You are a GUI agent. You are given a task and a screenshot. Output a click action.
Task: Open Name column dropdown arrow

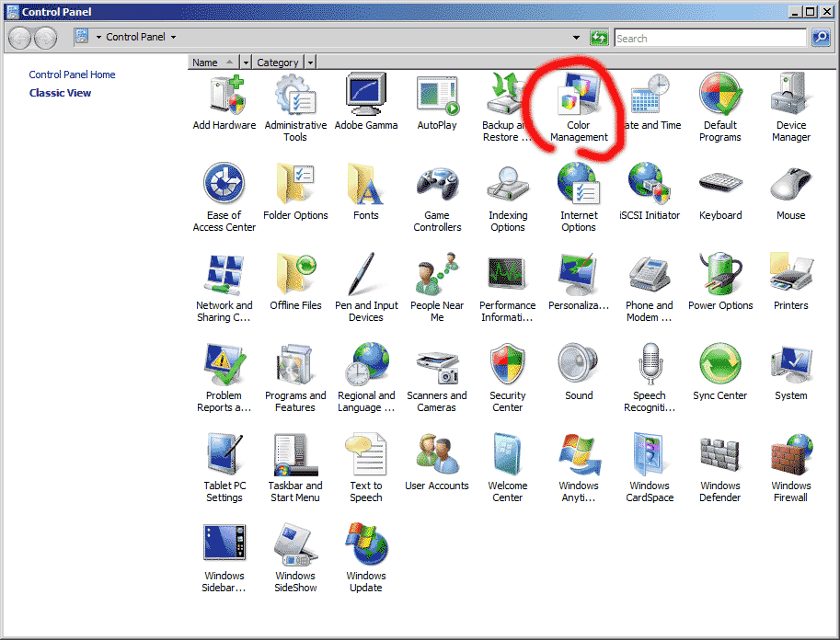coord(246,63)
